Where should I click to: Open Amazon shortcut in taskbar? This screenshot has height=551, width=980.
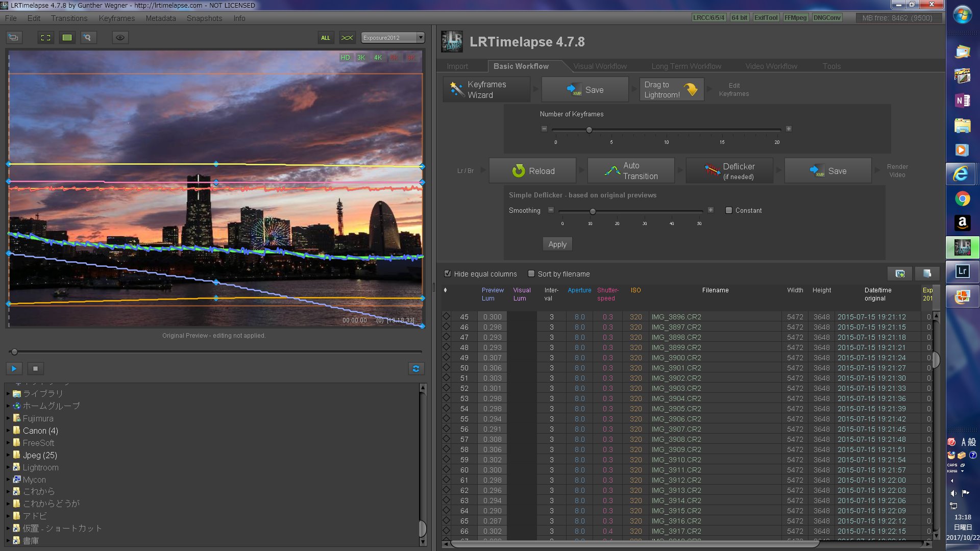click(962, 223)
